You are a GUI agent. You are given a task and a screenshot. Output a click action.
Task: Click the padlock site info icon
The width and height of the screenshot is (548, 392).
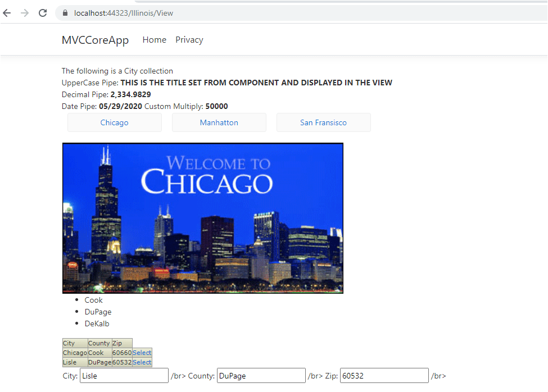coord(65,13)
